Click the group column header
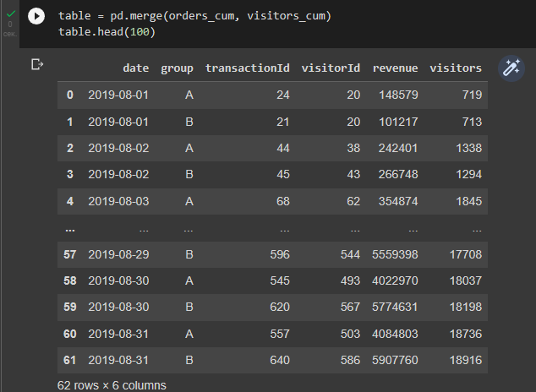The height and width of the screenshot is (392, 536). [x=177, y=68]
